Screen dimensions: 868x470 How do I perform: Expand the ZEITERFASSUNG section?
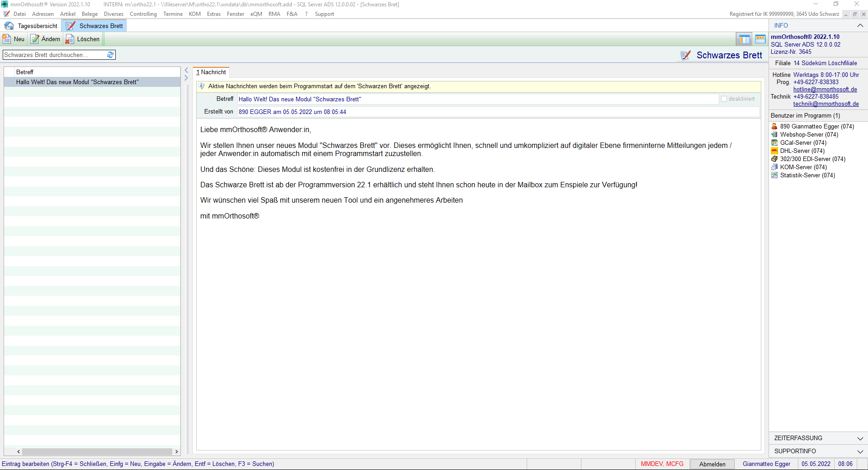(x=860, y=438)
